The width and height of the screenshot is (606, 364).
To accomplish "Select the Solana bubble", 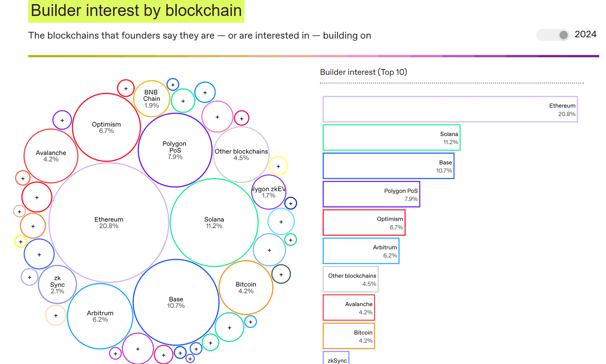I will click(x=214, y=222).
